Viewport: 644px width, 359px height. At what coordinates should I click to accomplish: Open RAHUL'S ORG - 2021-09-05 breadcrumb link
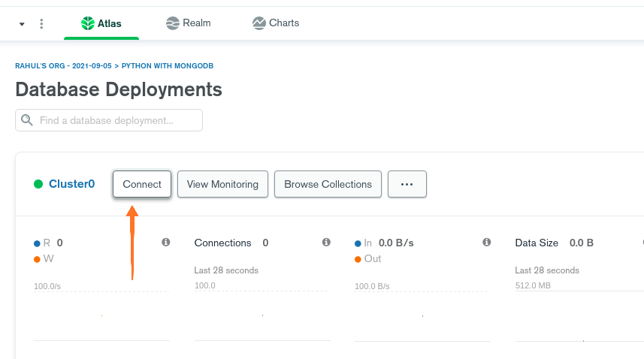(x=63, y=65)
